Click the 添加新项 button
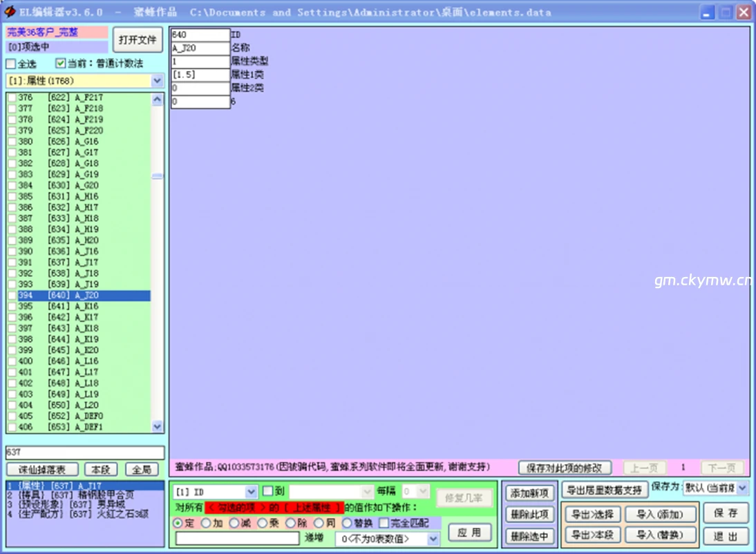The height and width of the screenshot is (554, 756). pyautogui.click(x=530, y=493)
